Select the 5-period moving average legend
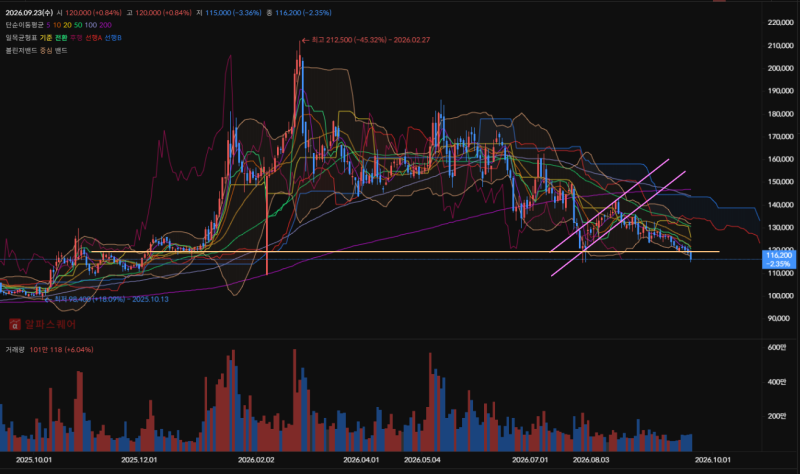Image resolution: width=800 pixels, height=474 pixels. pyautogui.click(x=48, y=25)
